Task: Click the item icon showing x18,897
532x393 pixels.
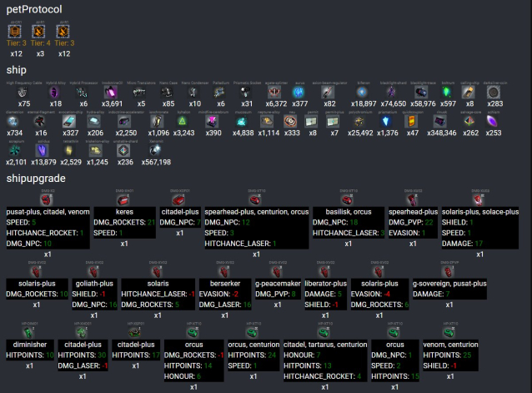Action: 364,92
